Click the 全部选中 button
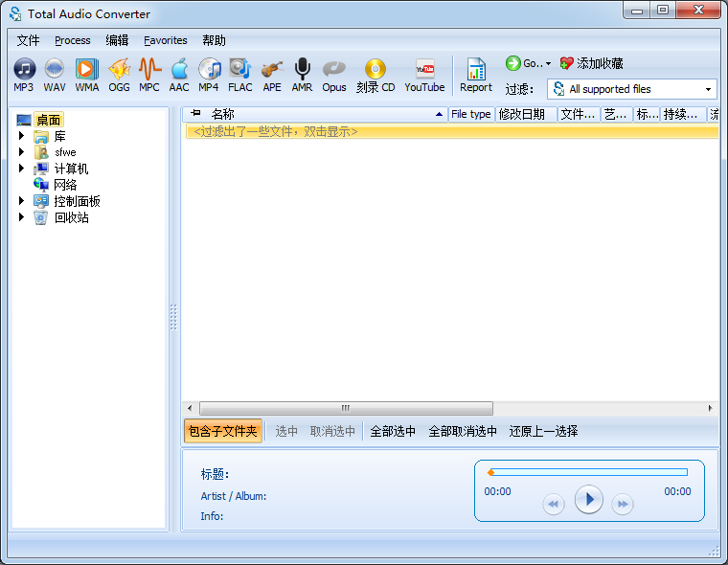 point(393,431)
